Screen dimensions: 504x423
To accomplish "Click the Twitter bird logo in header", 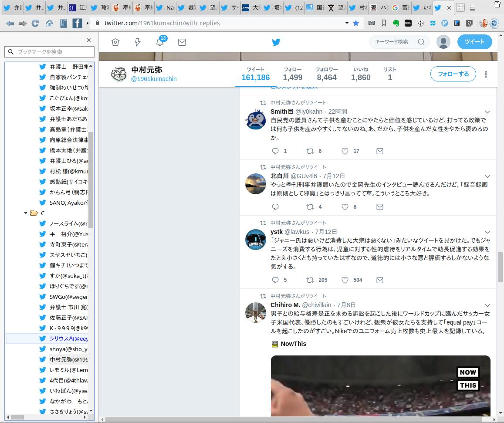I will click(276, 42).
